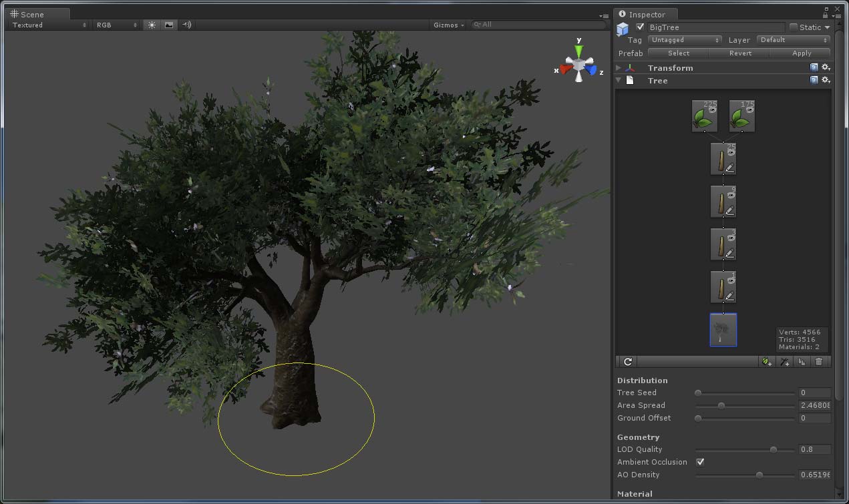Viewport: 849px width, 504px height.
Task: Toggle scene lighting in the Scene toolbar
Action: pos(151,25)
